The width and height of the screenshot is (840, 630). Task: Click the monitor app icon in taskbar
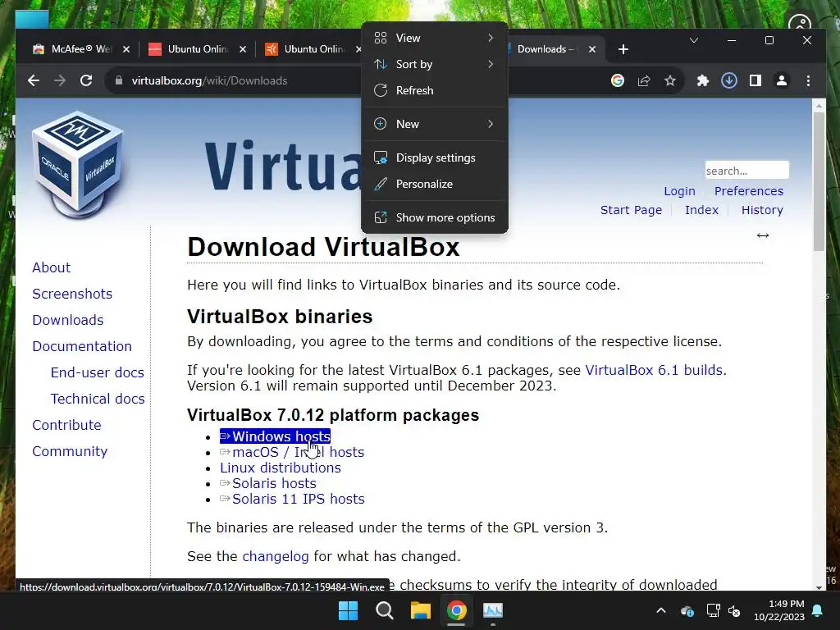pyautogui.click(x=493, y=610)
